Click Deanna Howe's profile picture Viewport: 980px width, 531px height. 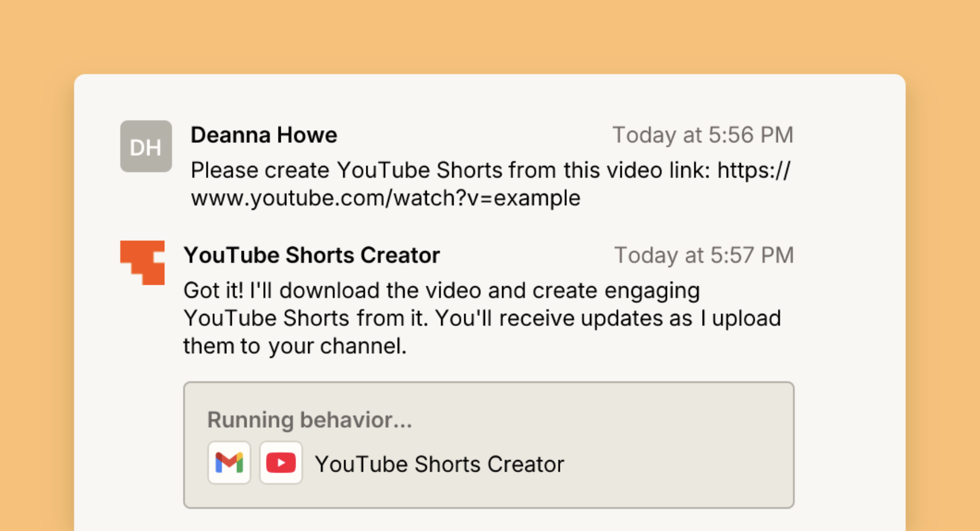click(146, 146)
